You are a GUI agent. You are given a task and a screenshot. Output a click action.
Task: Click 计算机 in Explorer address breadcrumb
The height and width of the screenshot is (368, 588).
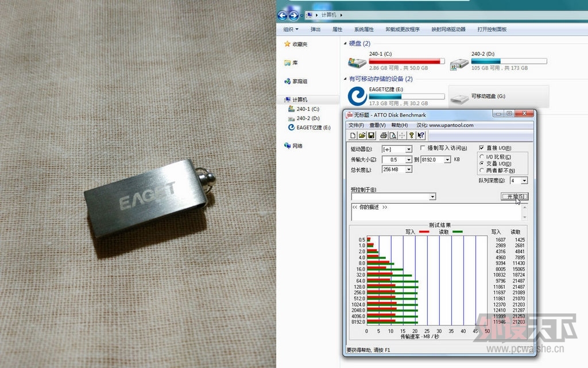(328, 15)
